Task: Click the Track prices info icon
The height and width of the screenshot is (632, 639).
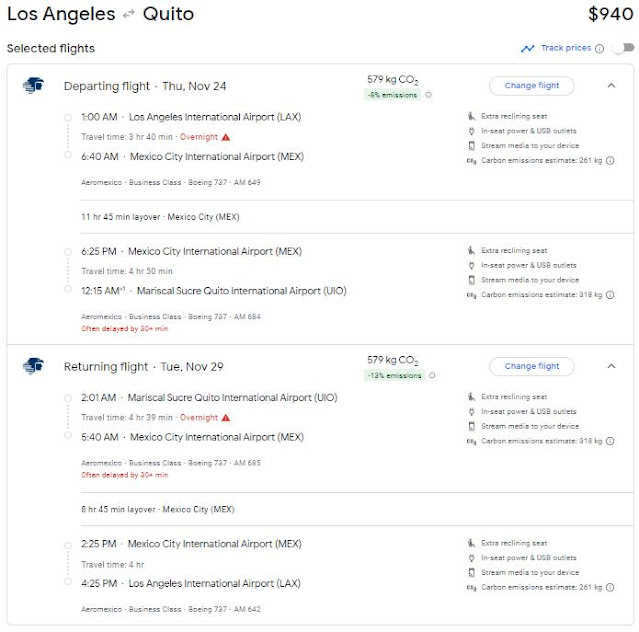Action: pyautogui.click(x=600, y=48)
